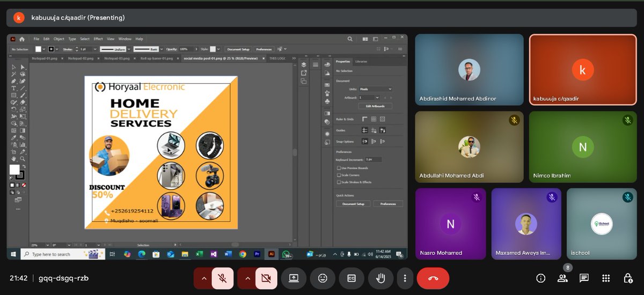644x295 pixels.
Task: Click the Illustrator Home icon
Action: (22, 39)
